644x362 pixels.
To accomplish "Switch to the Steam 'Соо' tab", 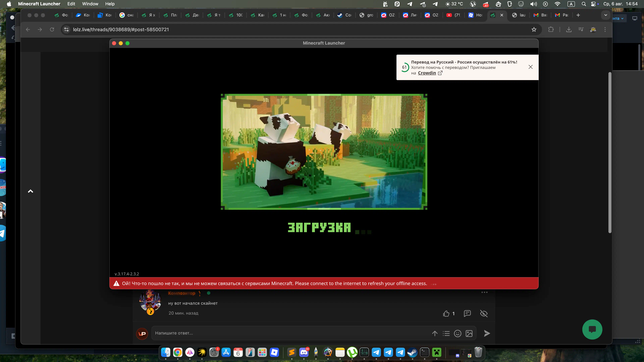I will coord(345,15).
